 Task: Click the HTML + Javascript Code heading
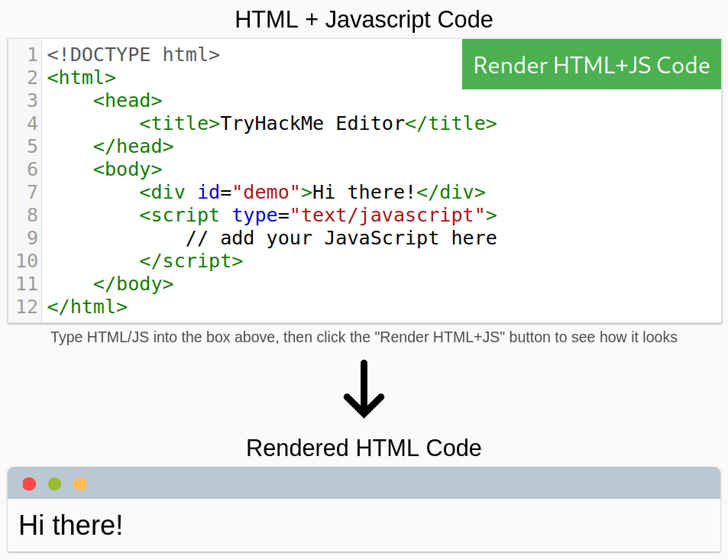(364, 20)
